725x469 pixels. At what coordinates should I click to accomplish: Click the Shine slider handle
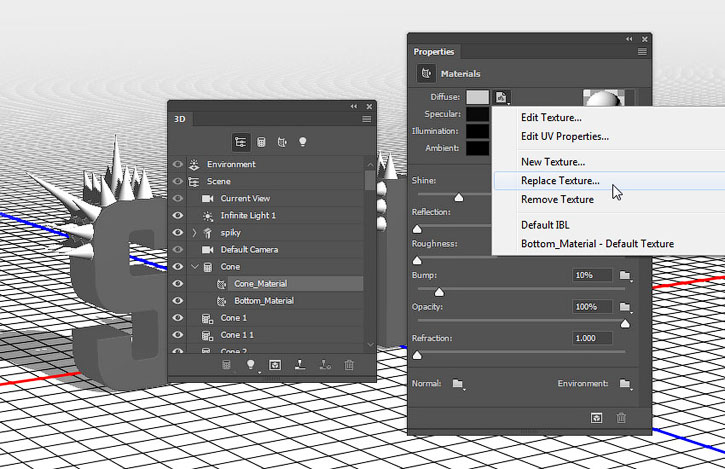(x=459, y=198)
